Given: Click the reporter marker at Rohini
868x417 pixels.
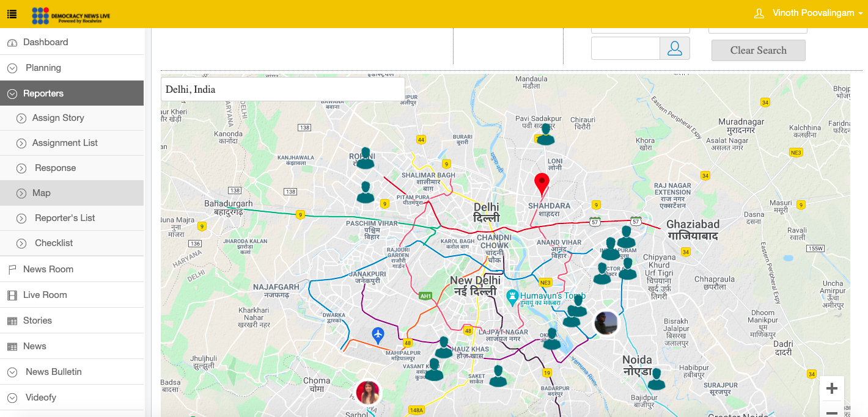Looking at the screenshot, I should 365,158.
